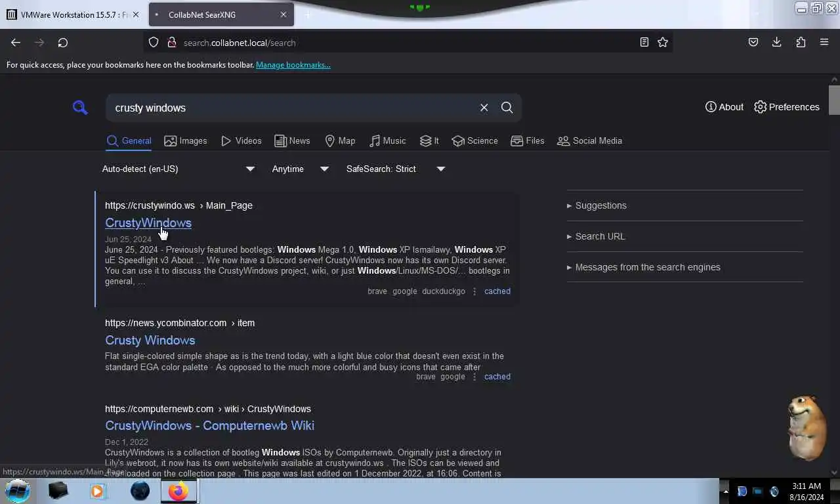The height and width of the screenshot is (504, 840).
Task: Open the clock showing 3:11 AM
Action: click(x=807, y=492)
